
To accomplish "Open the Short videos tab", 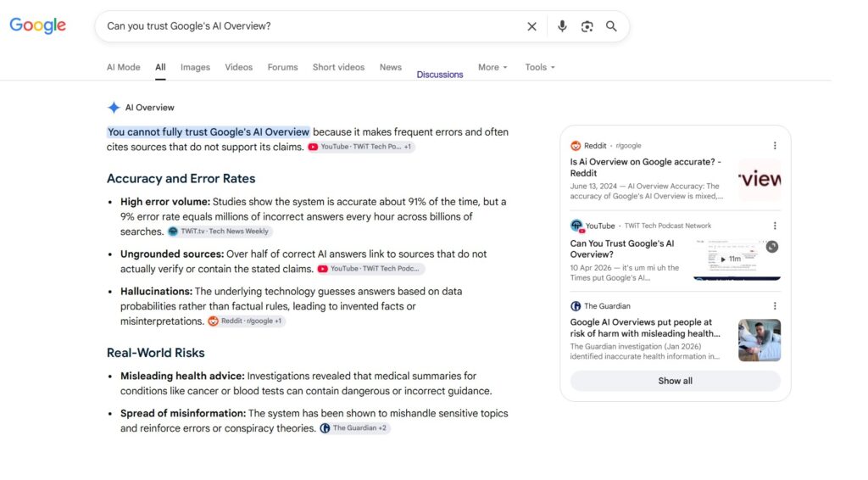I will click(339, 67).
